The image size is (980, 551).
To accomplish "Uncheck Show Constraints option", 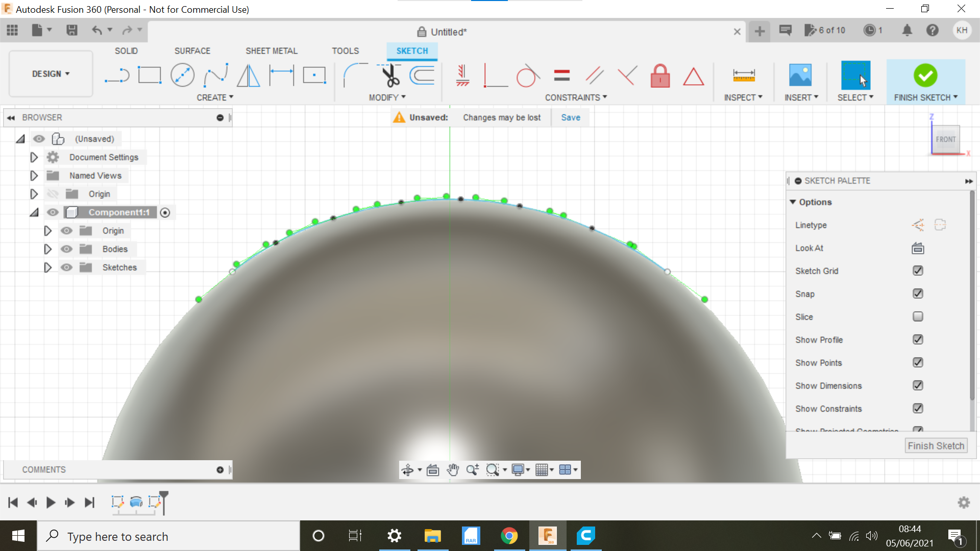I will coord(918,408).
